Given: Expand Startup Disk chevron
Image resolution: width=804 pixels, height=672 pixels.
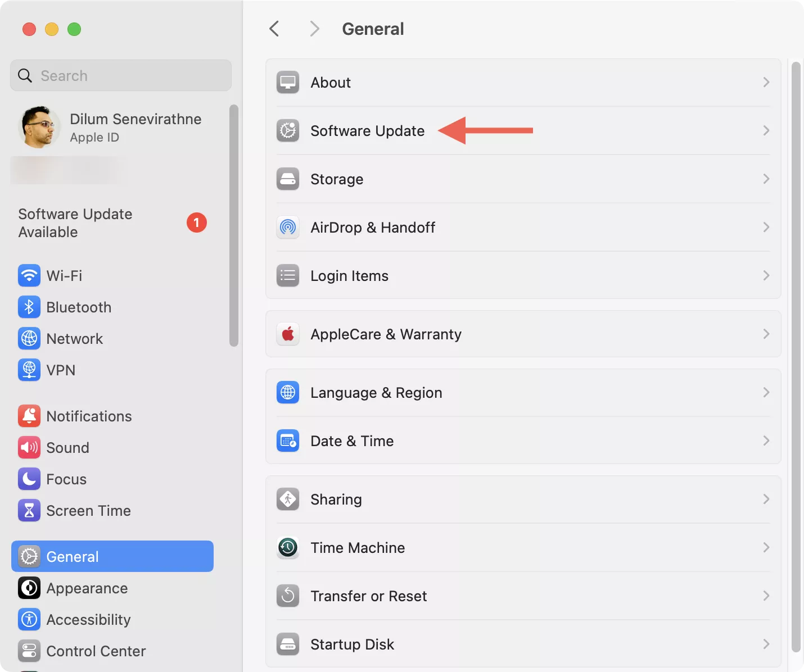Looking at the screenshot, I should coord(766,644).
